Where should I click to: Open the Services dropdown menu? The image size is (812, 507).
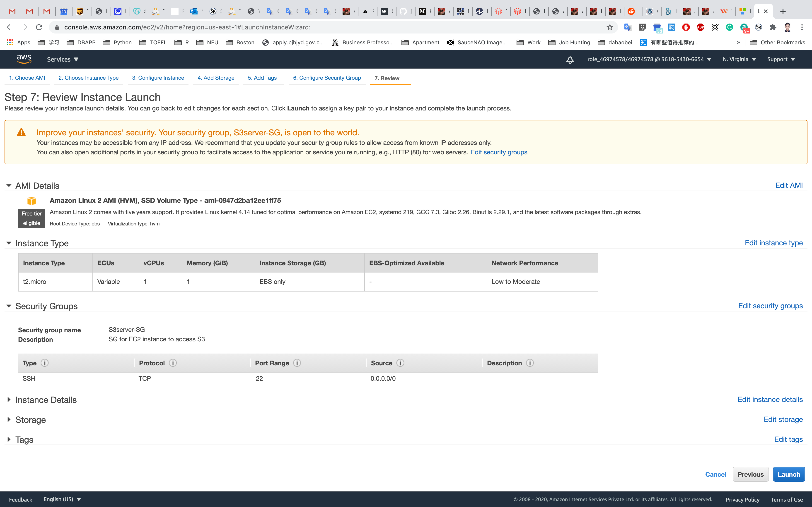(x=62, y=59)
